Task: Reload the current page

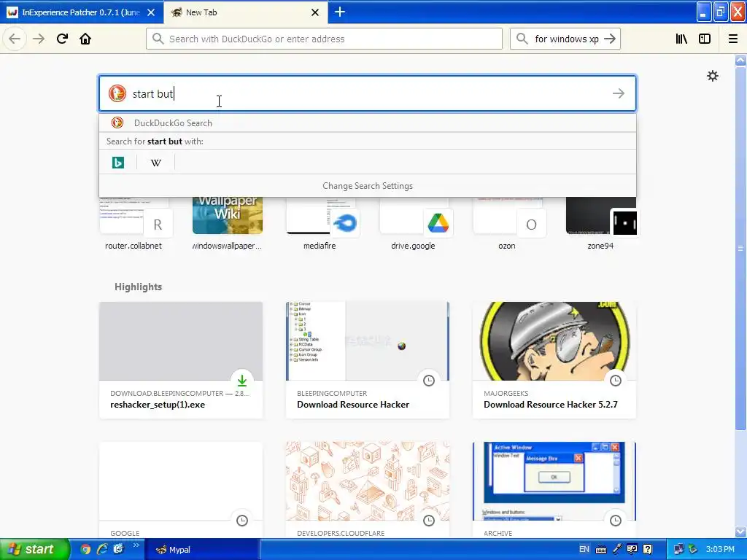Action: pos(62,39)
